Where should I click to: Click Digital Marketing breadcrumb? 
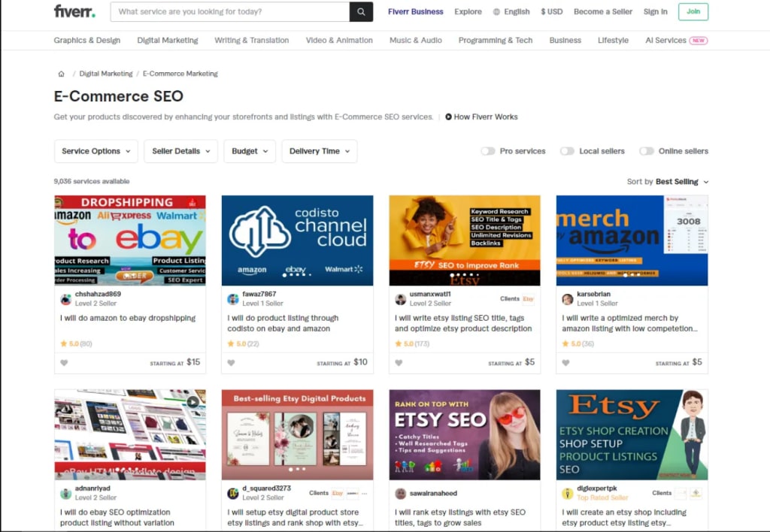coord(105,74)
